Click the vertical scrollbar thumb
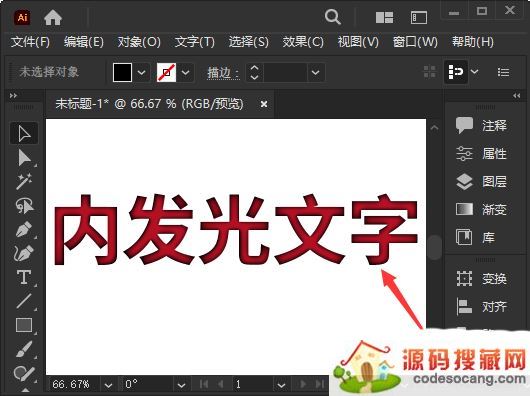Screen dimensions: 530x396 tap(435, 247)
